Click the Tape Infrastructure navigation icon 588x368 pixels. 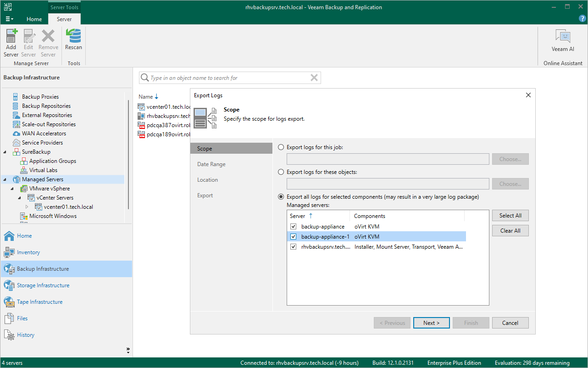pyautogui.click(x=9, y=302)
